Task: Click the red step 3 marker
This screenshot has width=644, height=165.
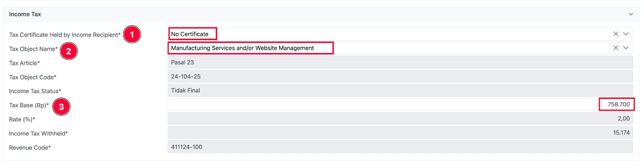Action: point(61,107)
